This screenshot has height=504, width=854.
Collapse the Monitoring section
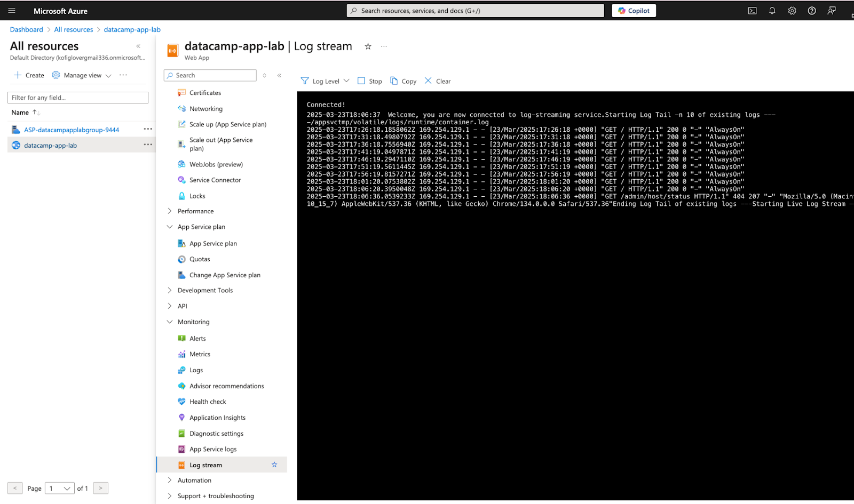tap(193, 322)
